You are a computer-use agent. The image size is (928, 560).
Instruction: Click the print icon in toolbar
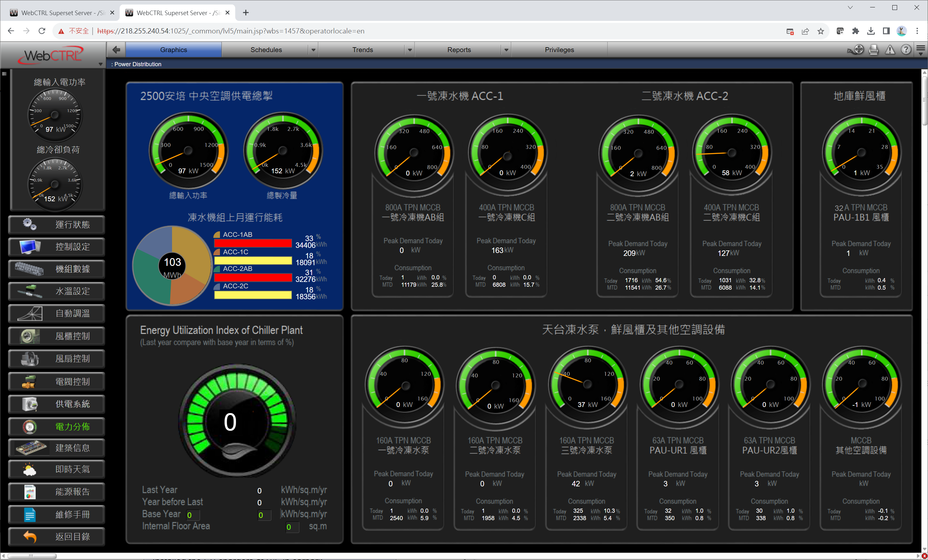click(x=874, y=50)
